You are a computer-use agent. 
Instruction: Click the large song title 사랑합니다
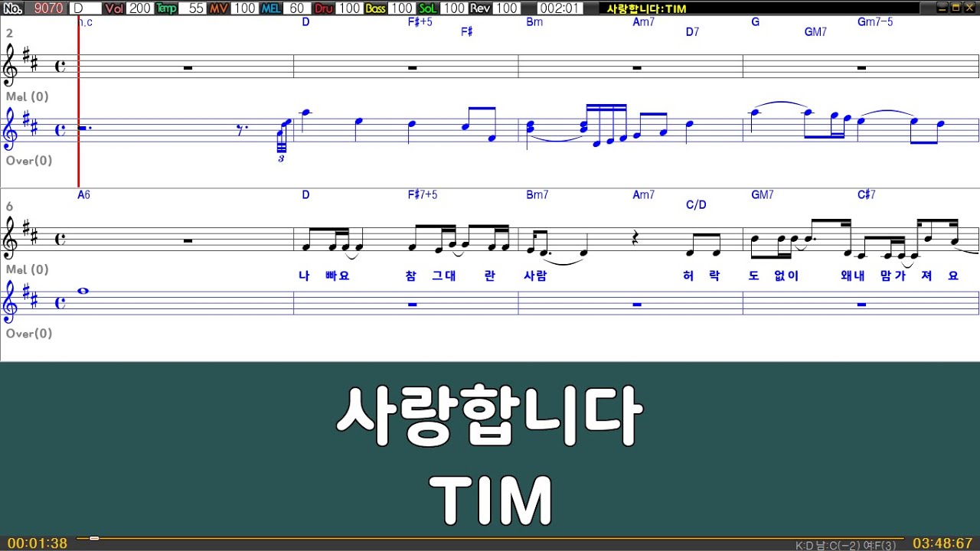pos(489,417)
